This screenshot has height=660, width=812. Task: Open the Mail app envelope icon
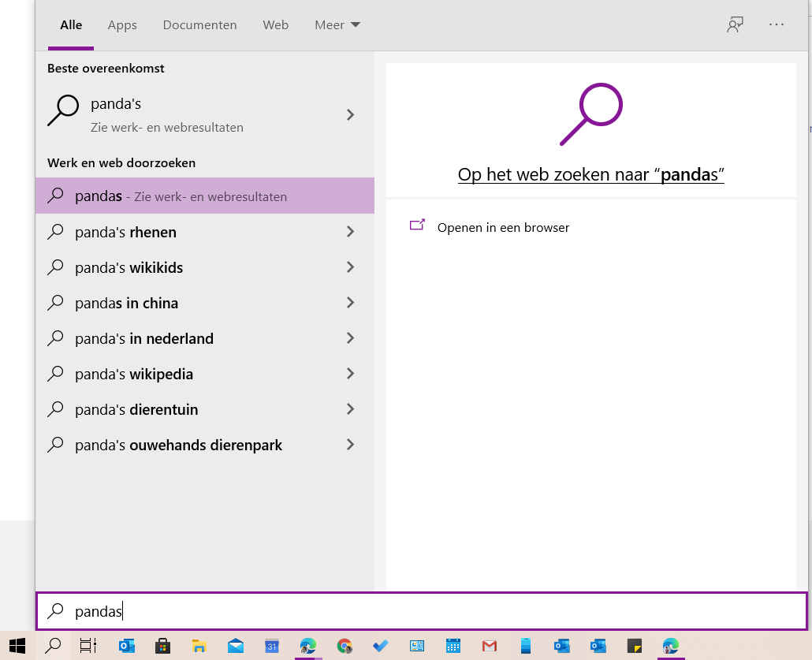click(235, 646)
